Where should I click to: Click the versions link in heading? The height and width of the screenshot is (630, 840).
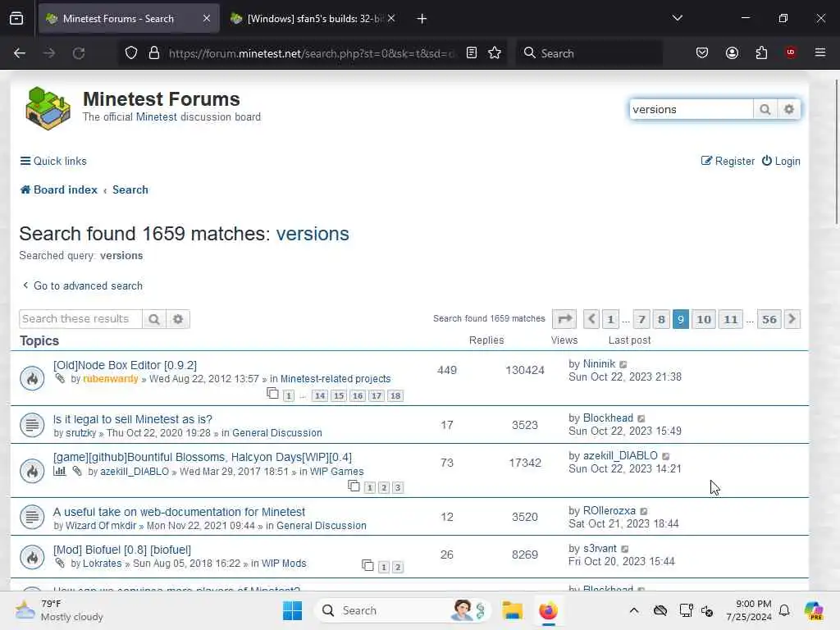click(x=313, y=234)
